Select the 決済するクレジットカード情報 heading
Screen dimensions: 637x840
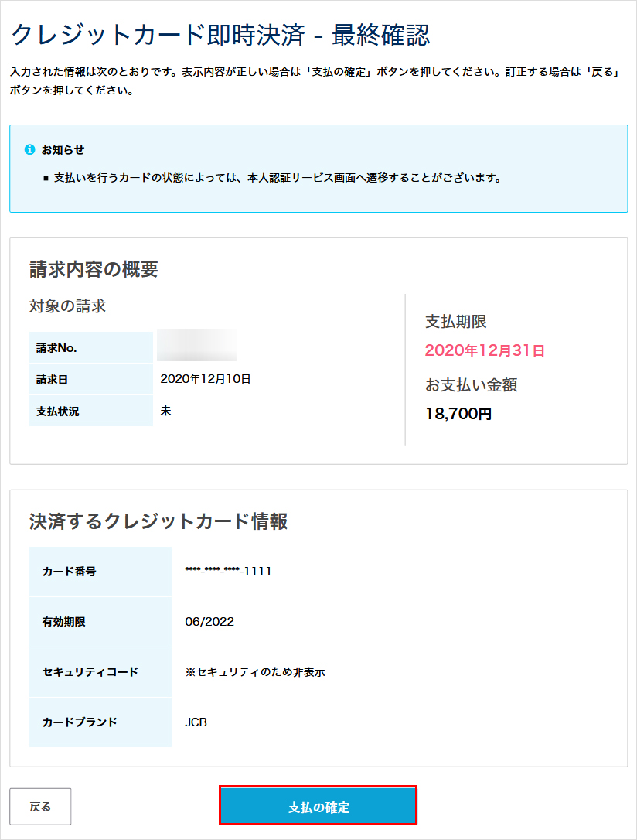[x=158, y=521]
